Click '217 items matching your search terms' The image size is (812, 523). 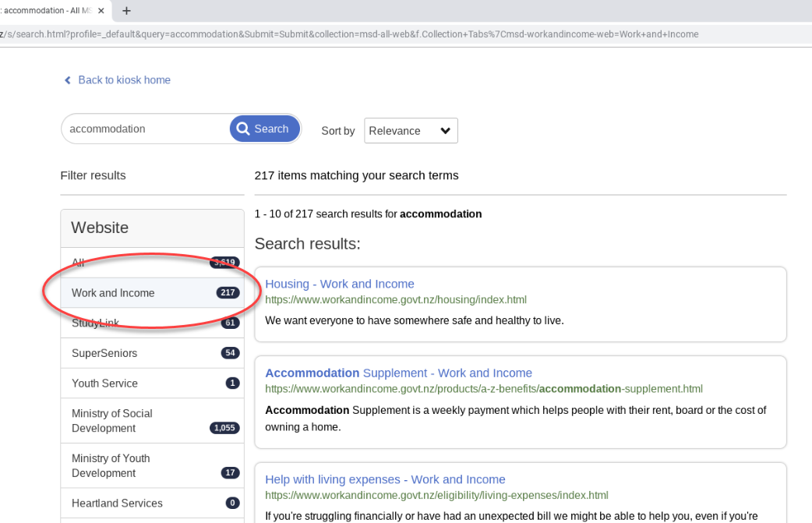tap(356, 175)
